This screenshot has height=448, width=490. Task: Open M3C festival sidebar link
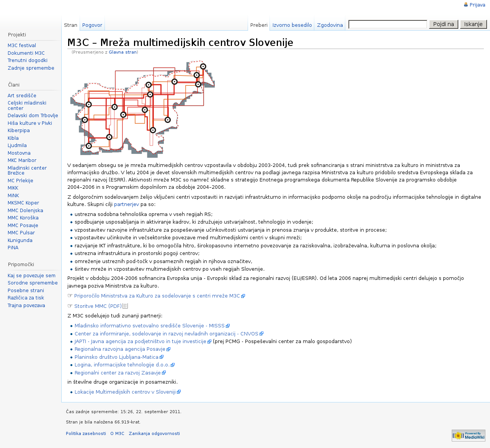coord(22,46)
